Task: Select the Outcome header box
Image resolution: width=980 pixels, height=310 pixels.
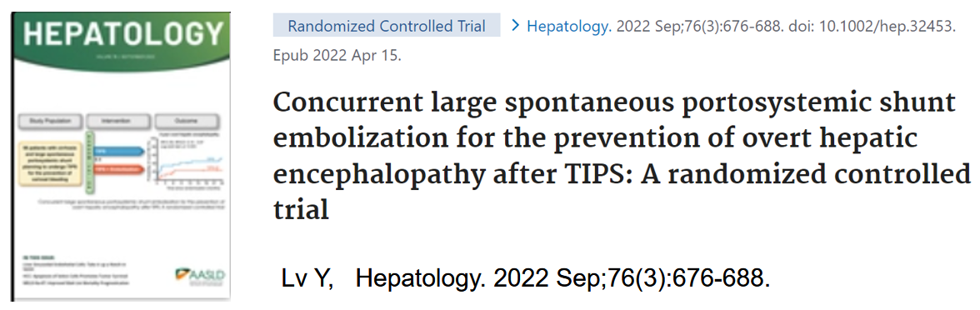Action: 186,122
